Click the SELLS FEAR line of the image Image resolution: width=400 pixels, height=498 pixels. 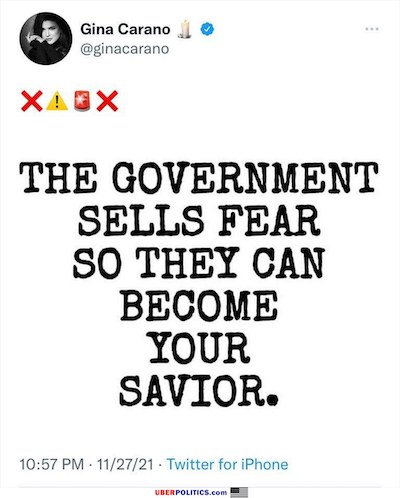pyautogui.click(x=199, y=221)
